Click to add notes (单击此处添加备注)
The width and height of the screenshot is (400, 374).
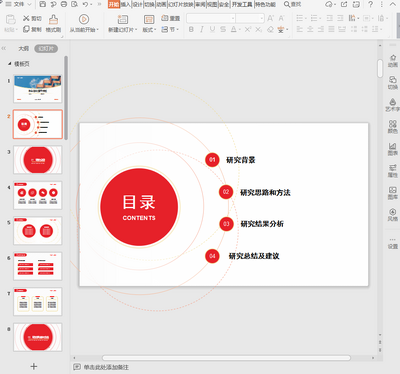click(x=106, y=367)
